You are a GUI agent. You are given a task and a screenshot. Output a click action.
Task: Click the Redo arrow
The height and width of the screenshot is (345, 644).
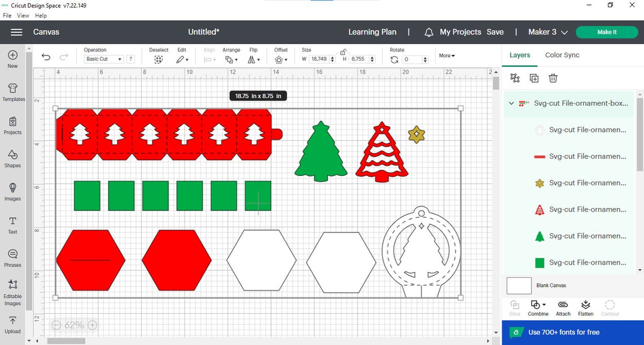click(64, 57)
